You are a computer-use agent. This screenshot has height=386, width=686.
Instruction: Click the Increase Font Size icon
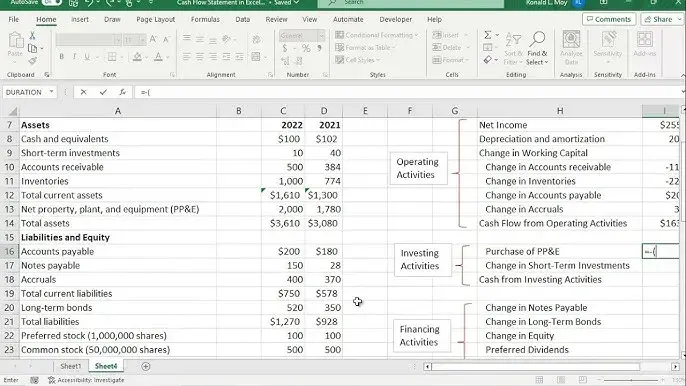point(153,39)
